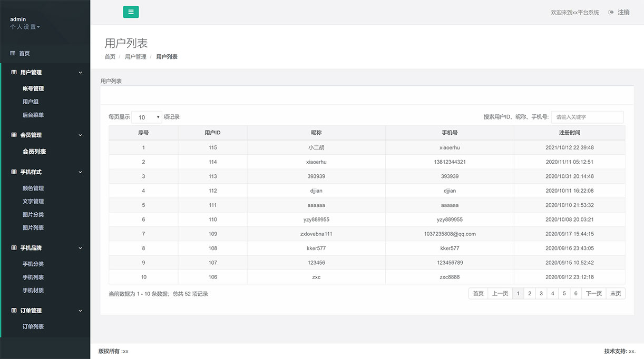
Task: Go to 手机材质 in sidebar
Action: [33, 291]
